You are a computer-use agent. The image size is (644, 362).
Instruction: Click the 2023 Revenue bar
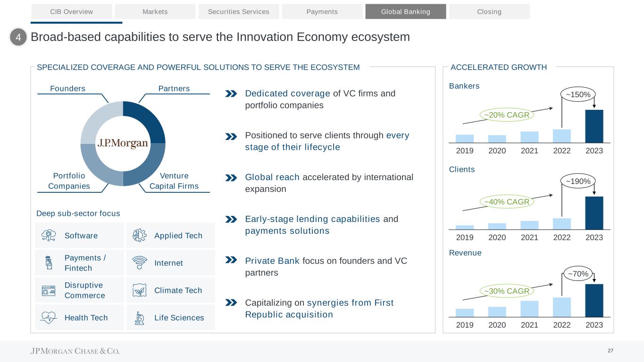pyautogui.click(x=594, y=300)
